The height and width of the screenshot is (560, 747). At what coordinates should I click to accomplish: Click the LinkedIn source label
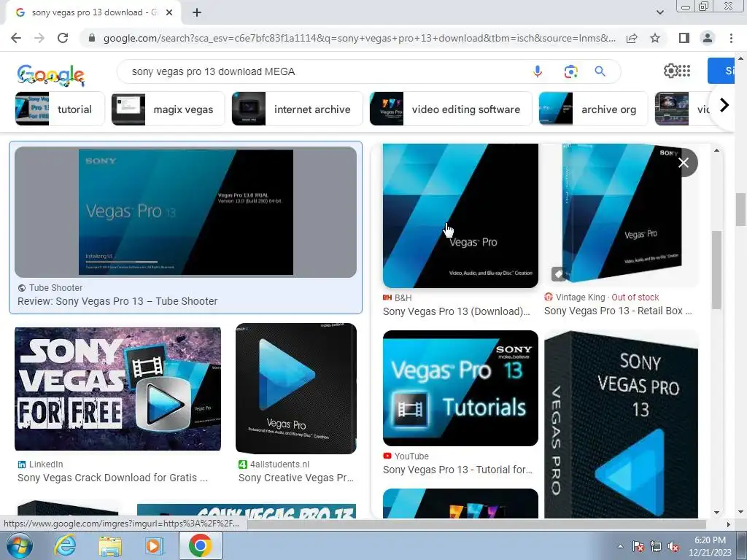point(46,464)
